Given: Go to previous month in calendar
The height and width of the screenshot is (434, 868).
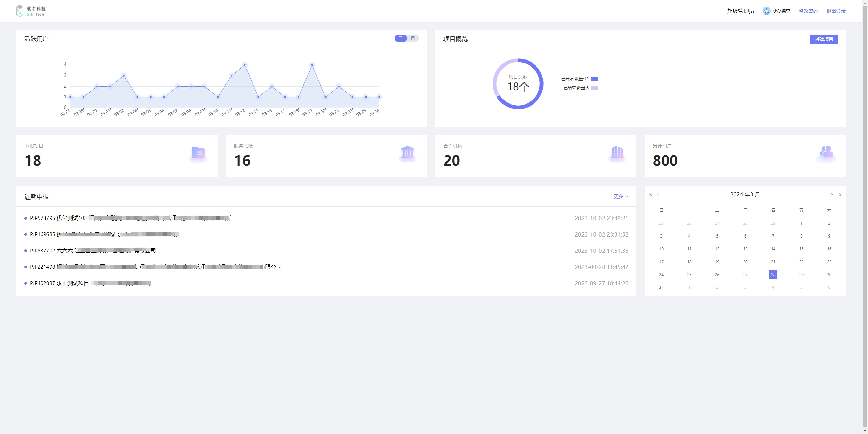Looking at the screenshot, I should coord(658,194).
